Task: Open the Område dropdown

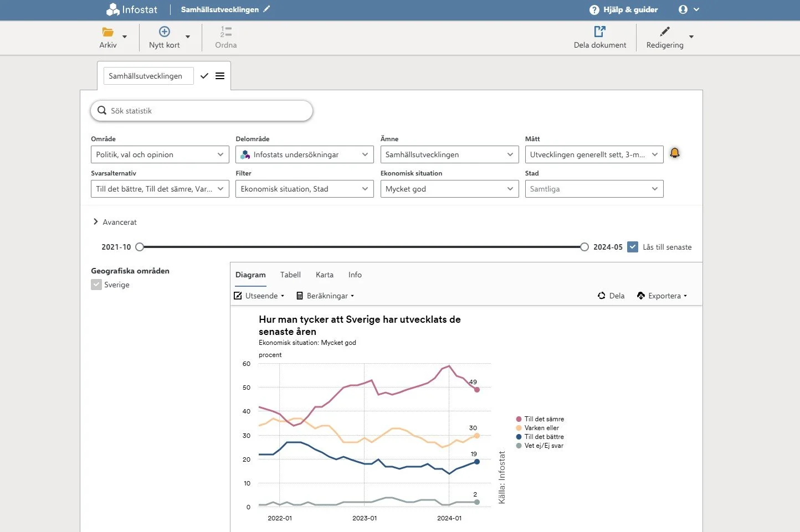Action: tap(160, 154)
